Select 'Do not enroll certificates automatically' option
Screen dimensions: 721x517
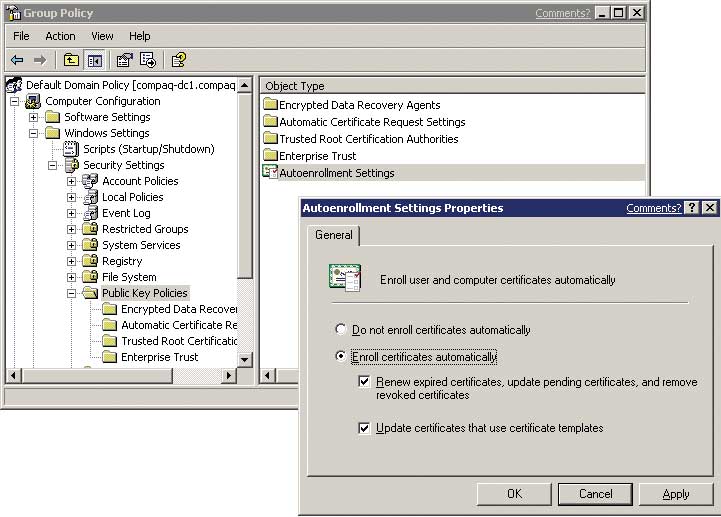(341, 330)
